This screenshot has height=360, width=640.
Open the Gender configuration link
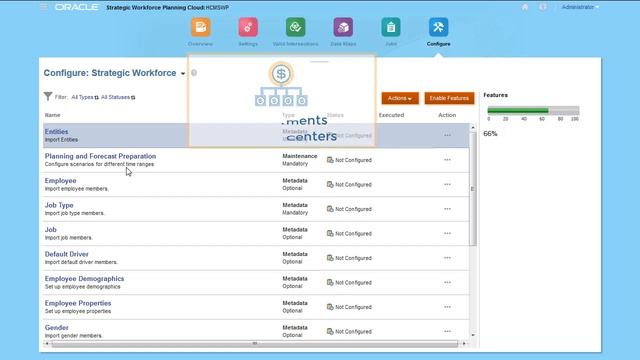[57, 327]
